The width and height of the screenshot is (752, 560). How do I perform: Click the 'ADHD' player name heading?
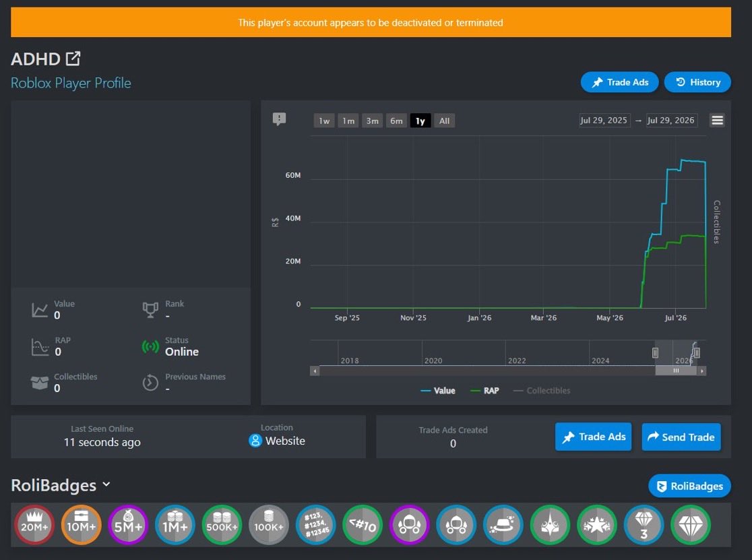36,59
